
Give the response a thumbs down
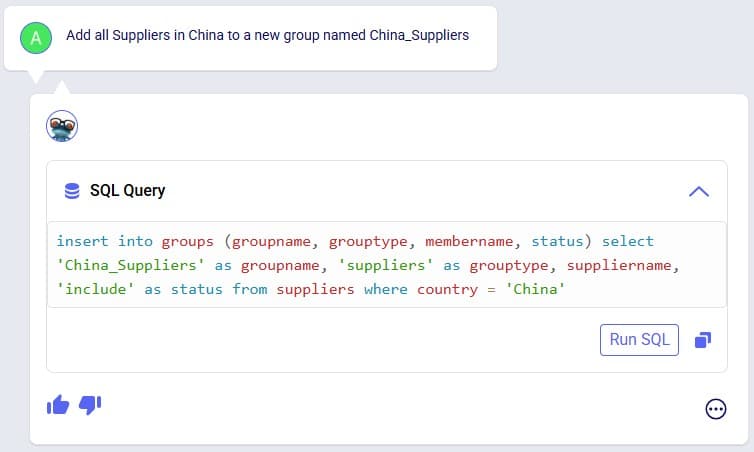tap(90, 404)
